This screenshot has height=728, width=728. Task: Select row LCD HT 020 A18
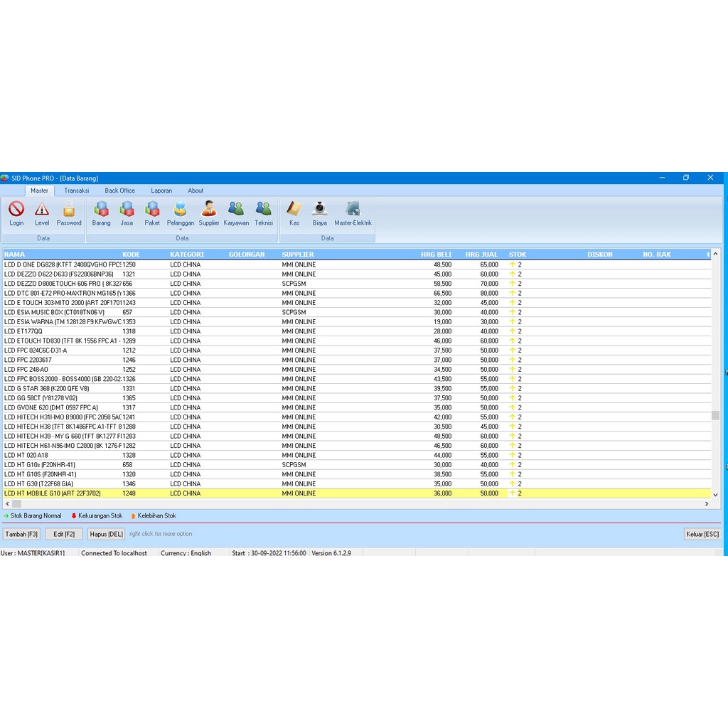click(357, 455)
